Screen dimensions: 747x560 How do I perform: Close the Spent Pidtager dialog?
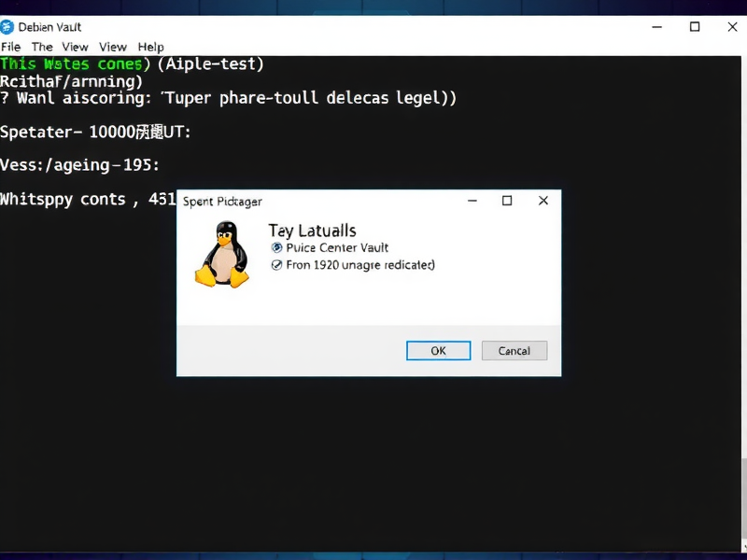click(x=543, y=201)
